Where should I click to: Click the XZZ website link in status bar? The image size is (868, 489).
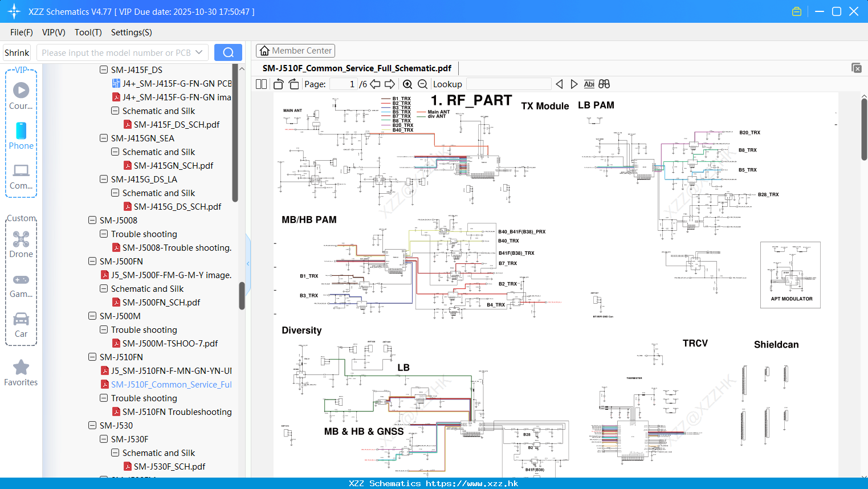point(472,483)
